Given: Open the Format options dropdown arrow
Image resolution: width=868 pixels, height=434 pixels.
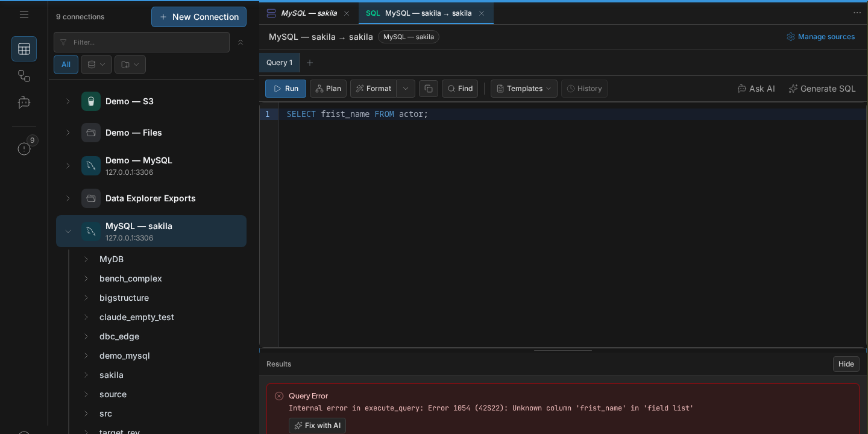Looking at the screenshot, I should (x=406, y=89).
